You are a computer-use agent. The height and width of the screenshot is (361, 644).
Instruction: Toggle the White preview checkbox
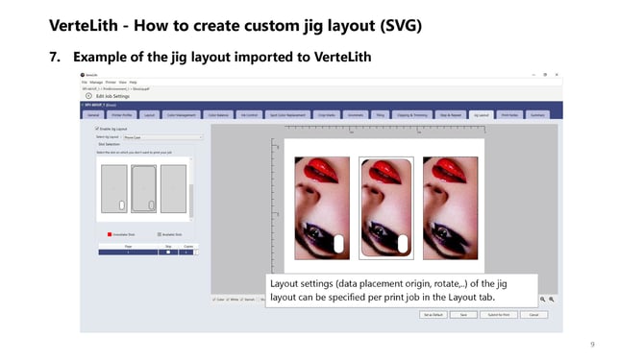coord(228,300)
